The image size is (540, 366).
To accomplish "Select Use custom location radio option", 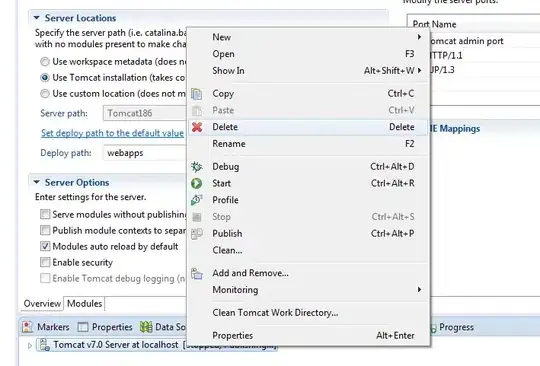I will coord(45,94).
